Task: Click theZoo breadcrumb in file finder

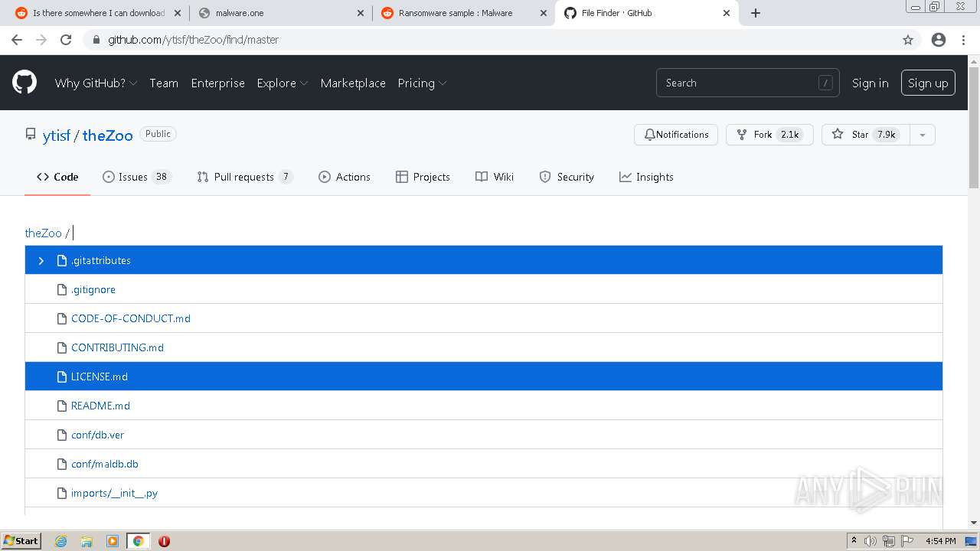Action: coord(43,233)
